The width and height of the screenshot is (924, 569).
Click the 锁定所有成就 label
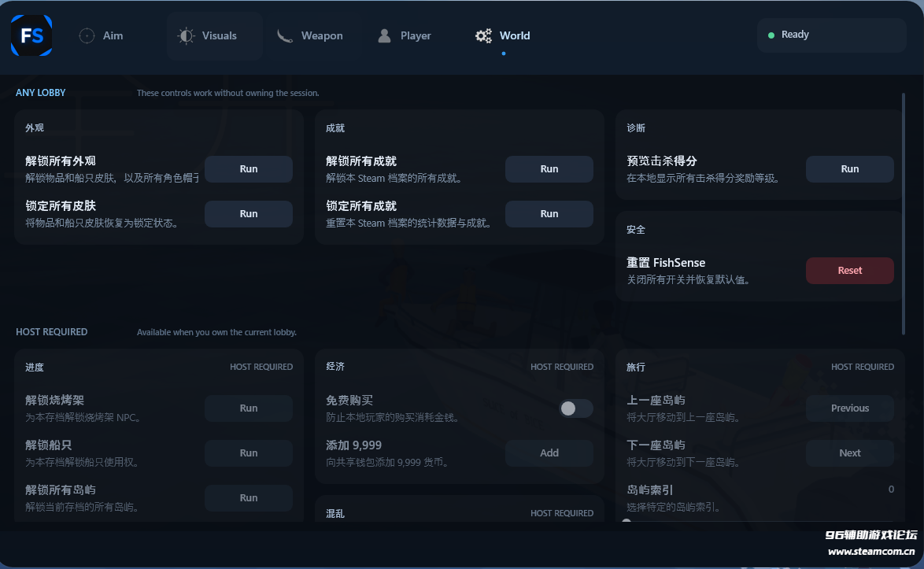(361, 205)
